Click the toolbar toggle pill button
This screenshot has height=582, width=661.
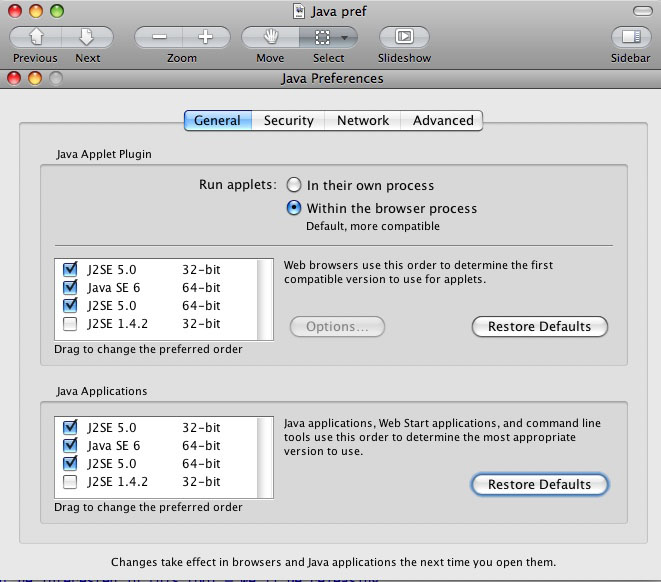642,11
